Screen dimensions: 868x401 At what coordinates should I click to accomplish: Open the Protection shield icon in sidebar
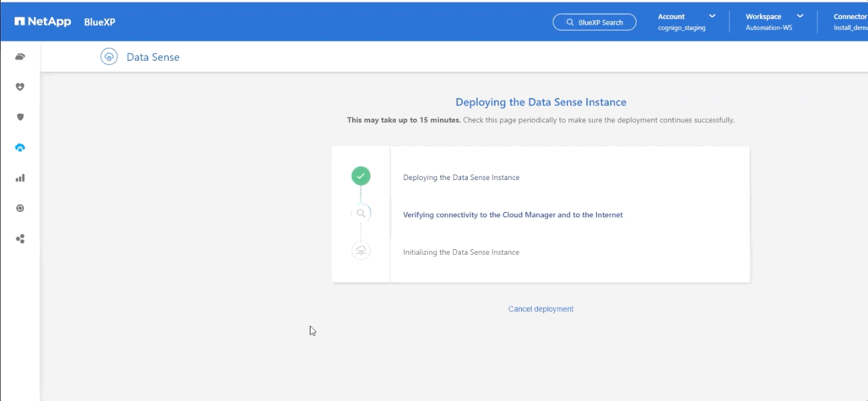tap(20, 117)
